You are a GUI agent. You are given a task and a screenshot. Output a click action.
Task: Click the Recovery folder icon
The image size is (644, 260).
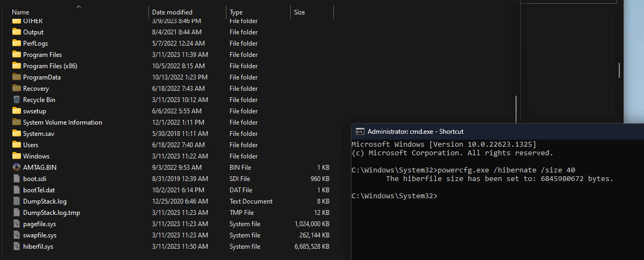pyautogui.click(x=17, y=88)
